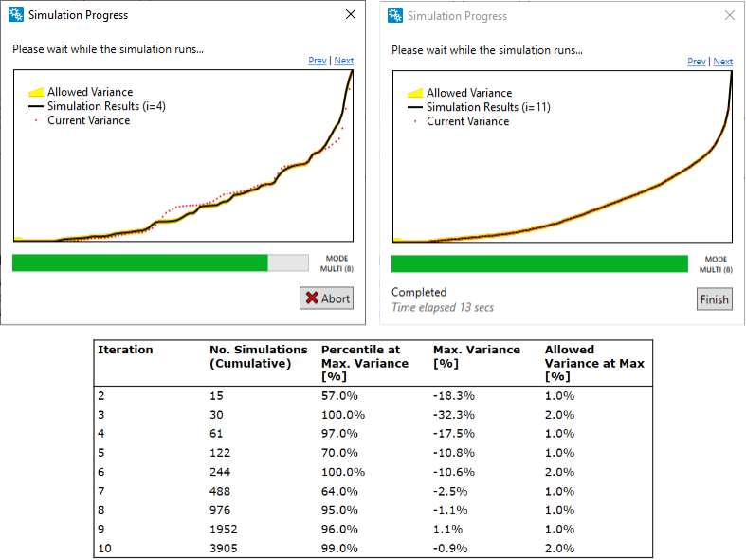Close the right Simulation Progress dialog
The width and height of the screenshot is (746, 560).
point(730,16)
